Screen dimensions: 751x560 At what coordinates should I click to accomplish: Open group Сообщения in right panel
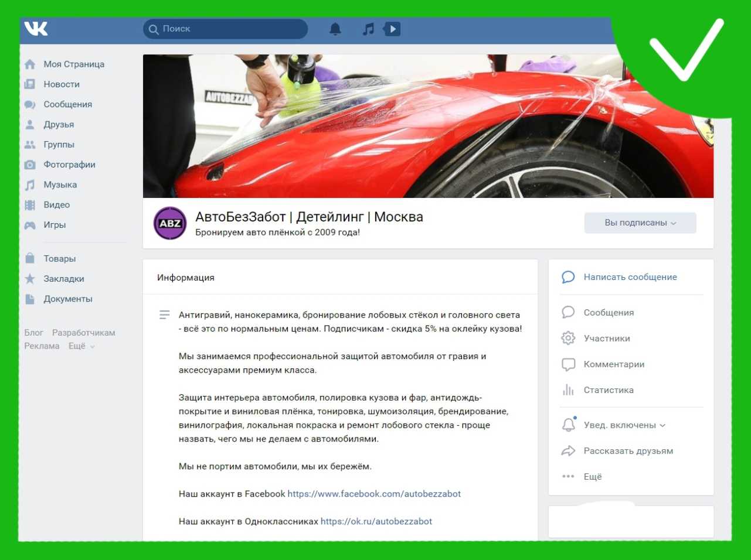coord(609,313)
